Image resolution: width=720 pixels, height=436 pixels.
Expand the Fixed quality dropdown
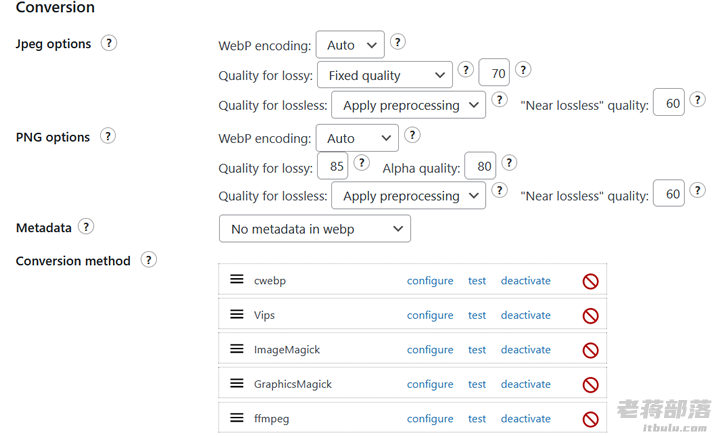tap(385, 75)
